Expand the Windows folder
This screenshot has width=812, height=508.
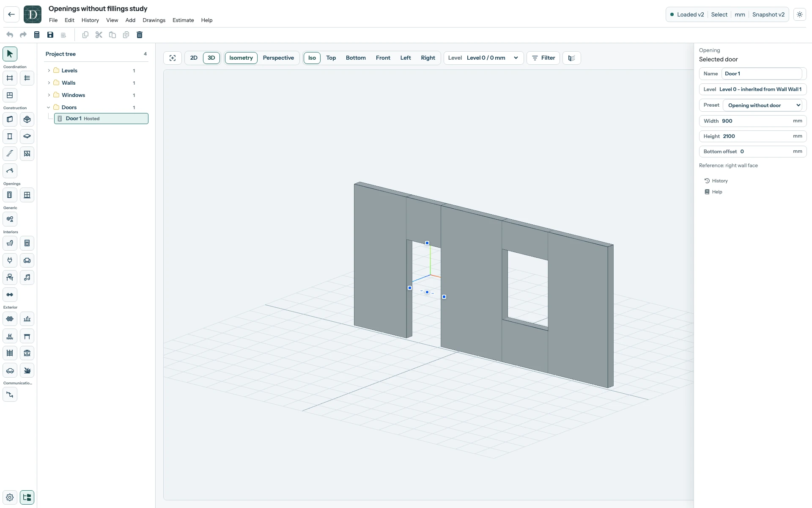[49, 95]
